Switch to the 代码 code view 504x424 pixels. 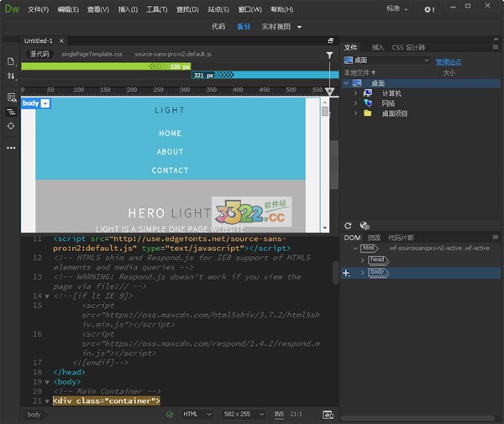coord(218,27)
